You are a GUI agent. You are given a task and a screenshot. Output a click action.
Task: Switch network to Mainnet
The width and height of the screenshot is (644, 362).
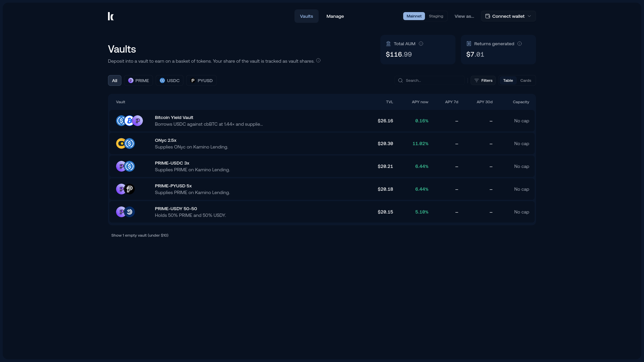[414, 16]
